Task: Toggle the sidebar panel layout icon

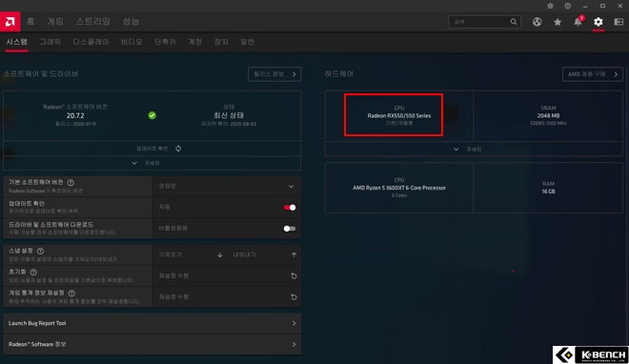Action: coord(619,22)
